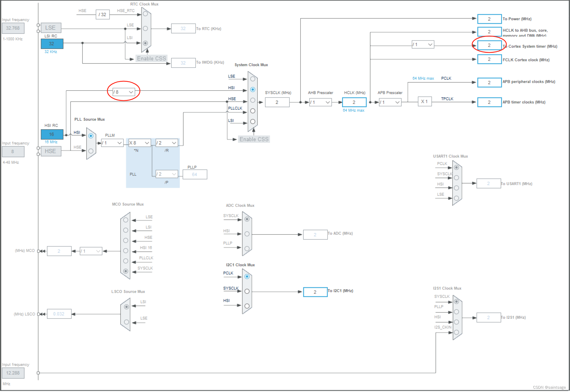Select HSI in System Clock Mux
Viewport: 570px width, 392px height.
coord(252,90)
